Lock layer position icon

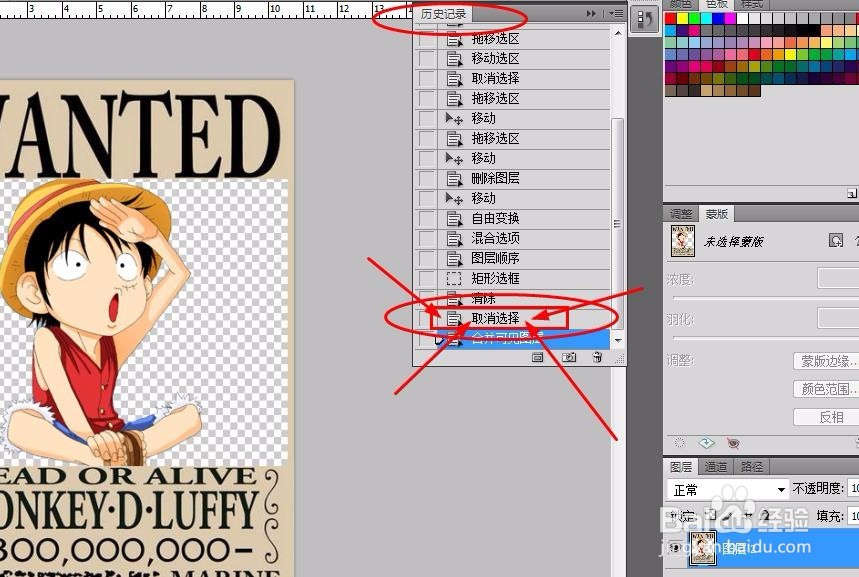(x=747, y=515)
